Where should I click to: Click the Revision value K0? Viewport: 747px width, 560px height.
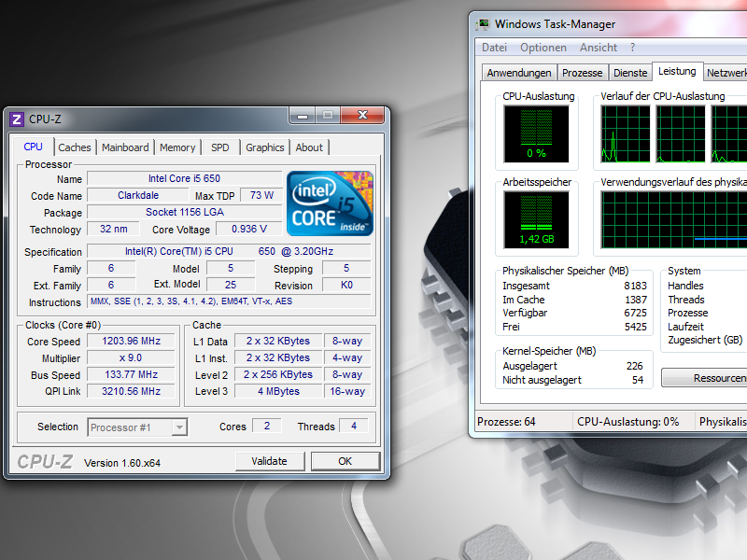[x=346, y=285]
